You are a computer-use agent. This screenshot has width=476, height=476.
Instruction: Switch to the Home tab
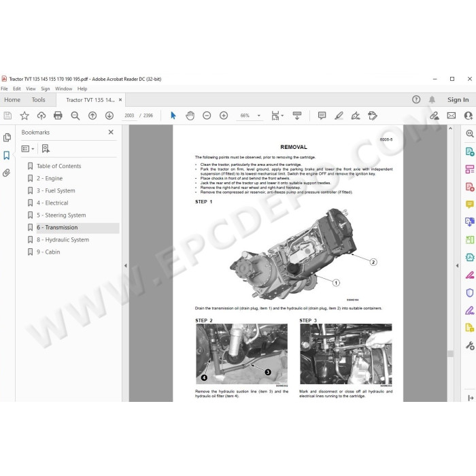(12, 99)
